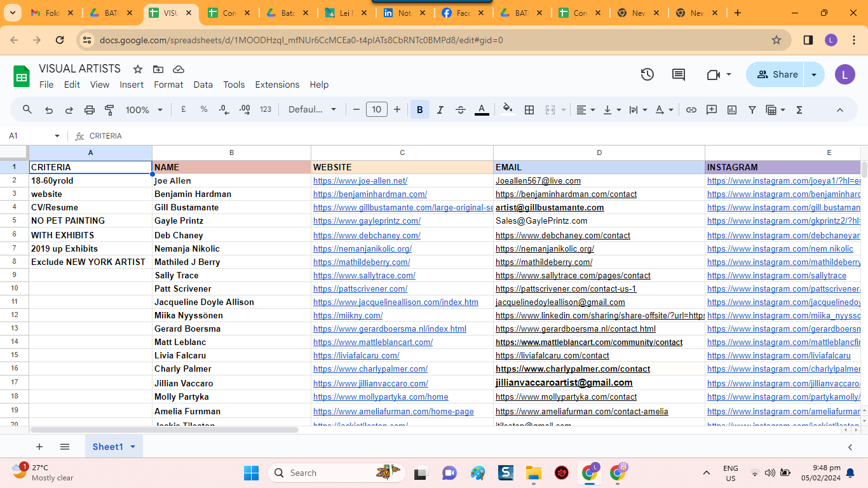Increase the font size

397,109
